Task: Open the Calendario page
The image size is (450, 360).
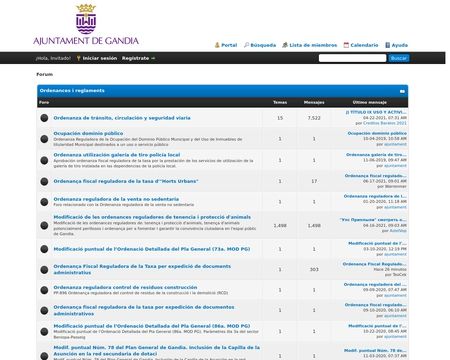Action: (364, 45)
